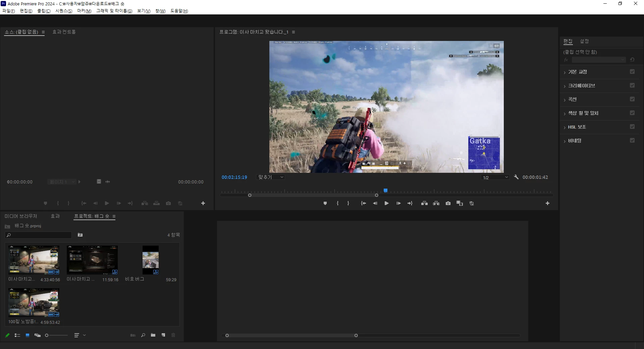Toggle the 비네팅 section checkbox
Viewport: 644px width, 349px height.
[632, 140]
